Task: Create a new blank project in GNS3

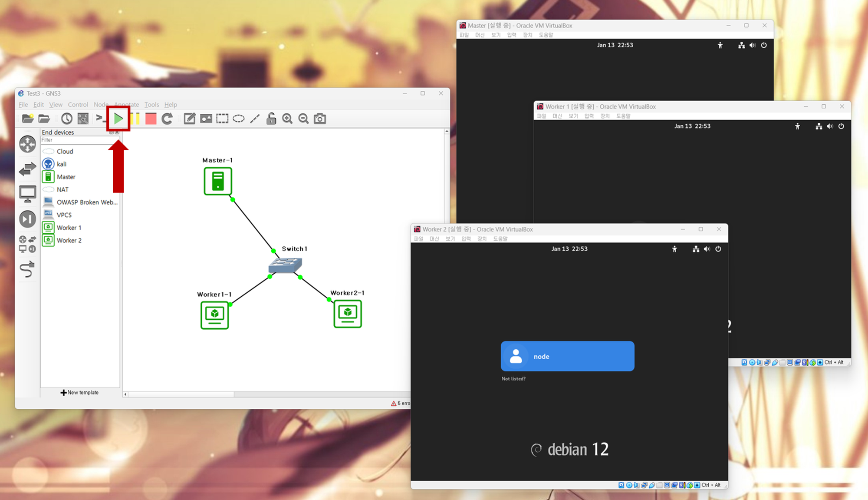Action: pyautogui.click(x=28, y=119)
